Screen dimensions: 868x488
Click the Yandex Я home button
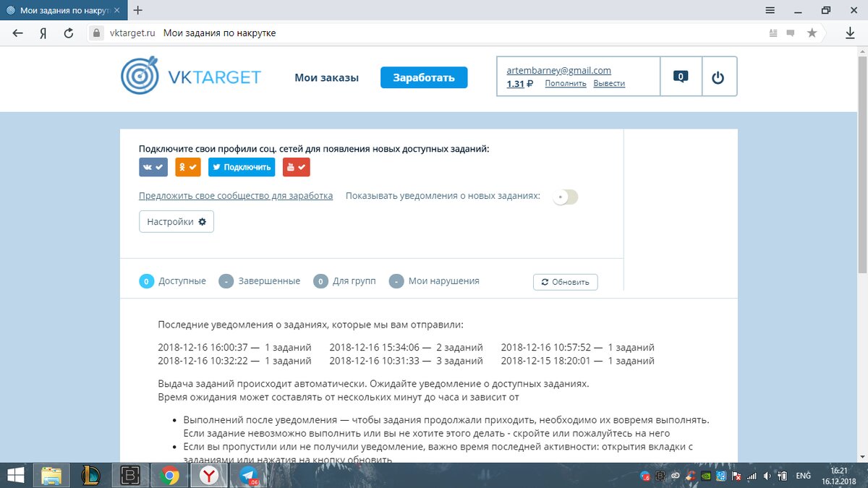click(x=43, y=33)
